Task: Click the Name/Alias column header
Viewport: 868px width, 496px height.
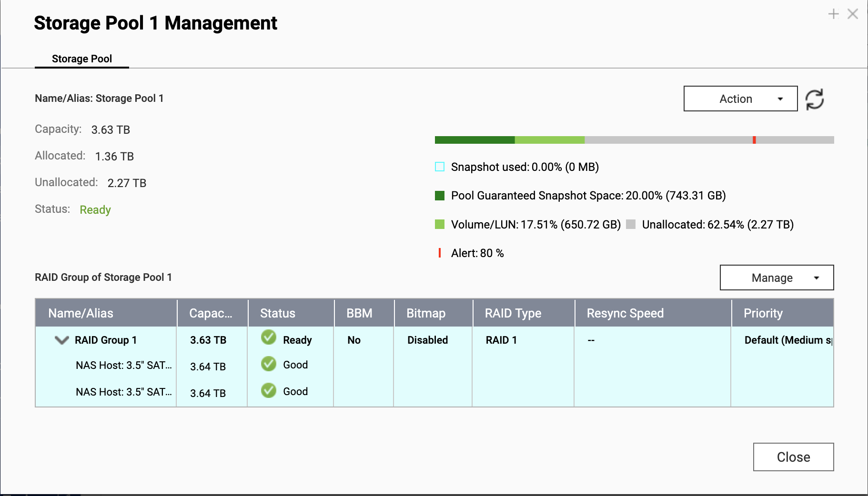Action: click(81, 313)
